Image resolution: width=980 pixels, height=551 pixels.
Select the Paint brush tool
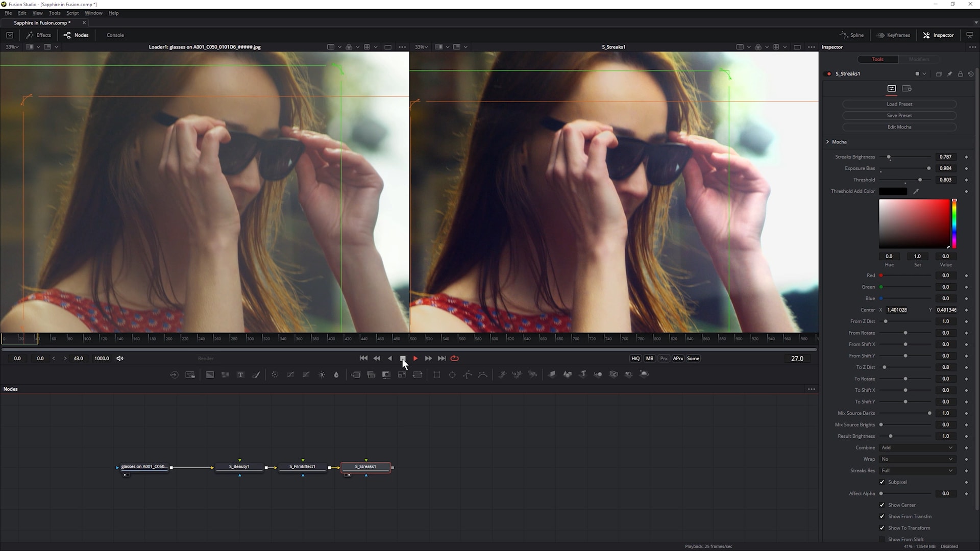click(256, 374)
